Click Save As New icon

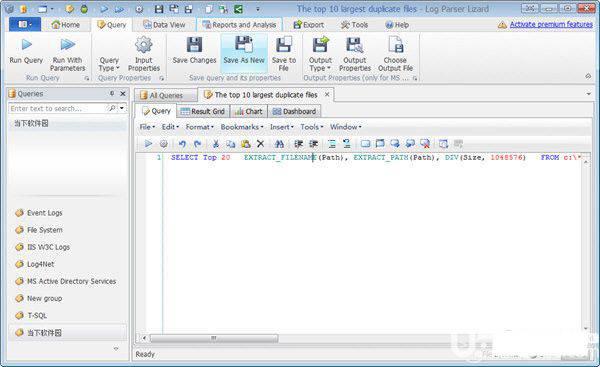tap(244, 44)
